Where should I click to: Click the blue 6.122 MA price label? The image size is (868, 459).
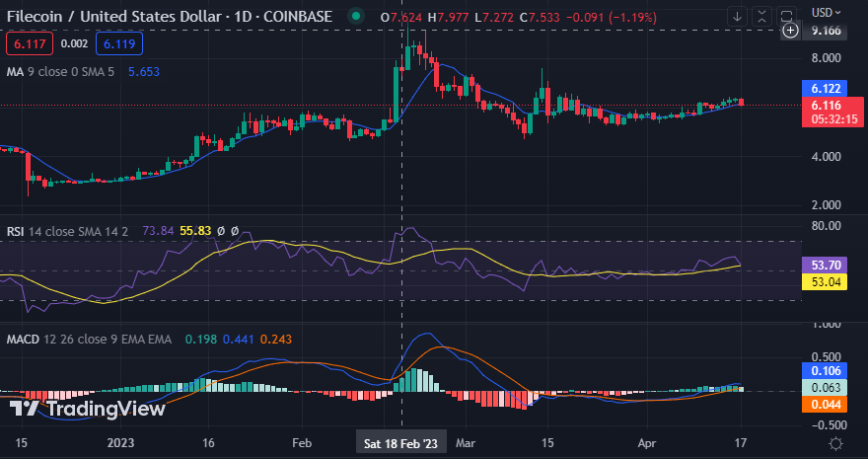(826, 88)
